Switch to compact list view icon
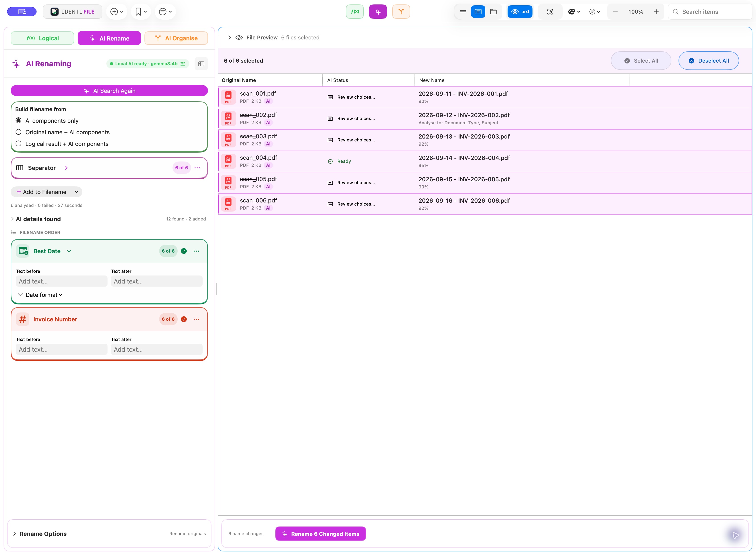The height and width of the screenshot is (555, 756). 463,12
